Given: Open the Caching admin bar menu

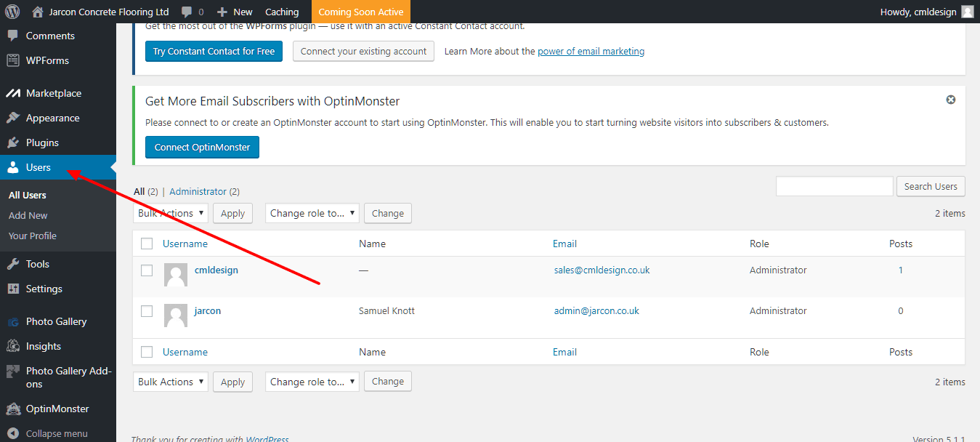Looking at the screenshot, I should 282,12.
